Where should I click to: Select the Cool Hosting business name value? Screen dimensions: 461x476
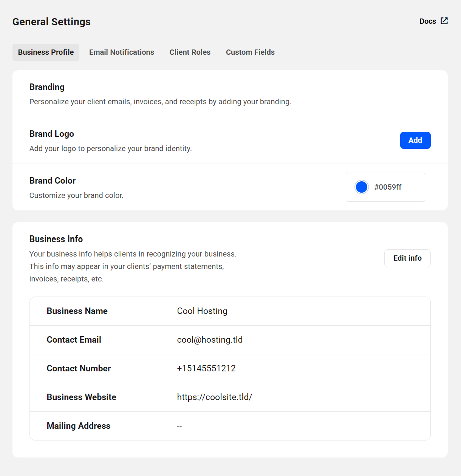pyautogui.click(x=202, y=311)
